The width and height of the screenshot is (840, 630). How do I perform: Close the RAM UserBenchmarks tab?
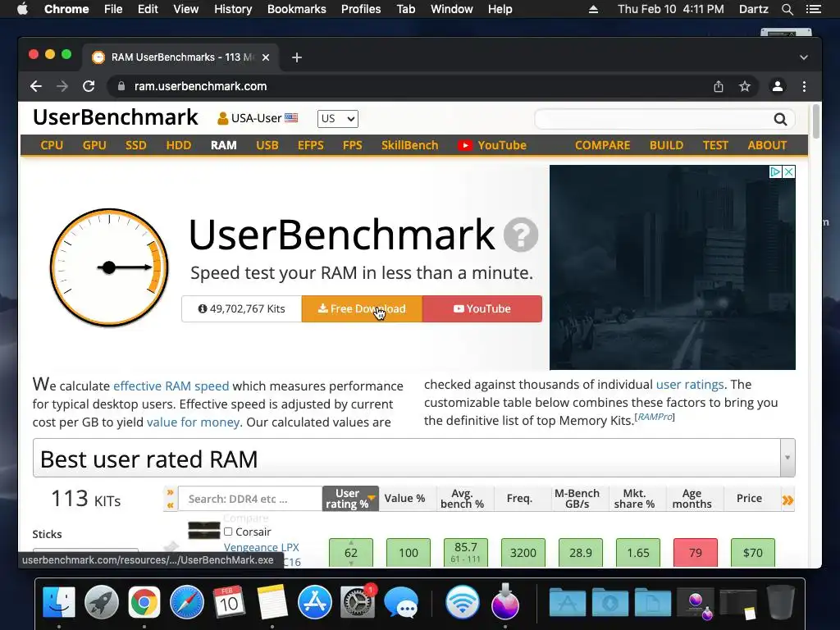tap(266, 57)
